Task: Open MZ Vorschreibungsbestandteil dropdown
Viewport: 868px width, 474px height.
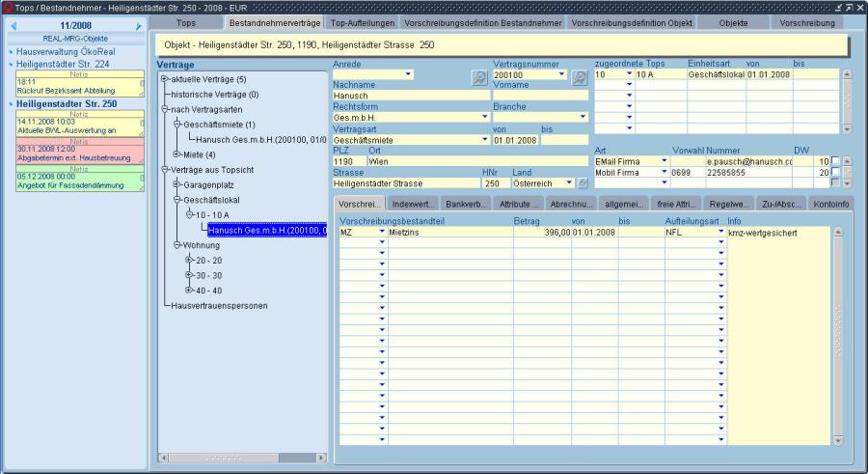Action: click(381, 232)
